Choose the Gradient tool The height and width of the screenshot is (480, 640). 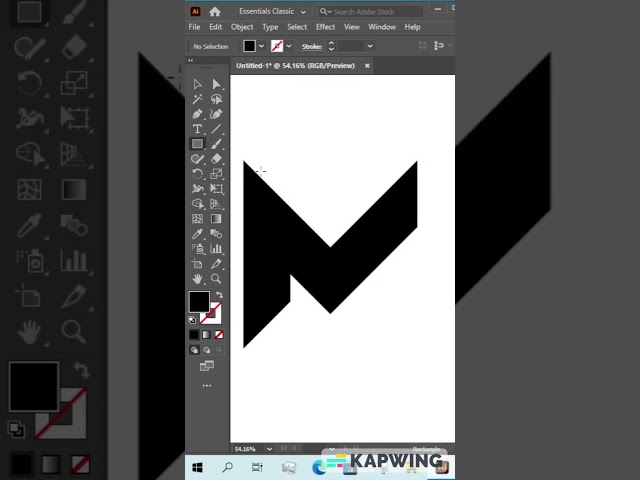(x=216, y=219)
